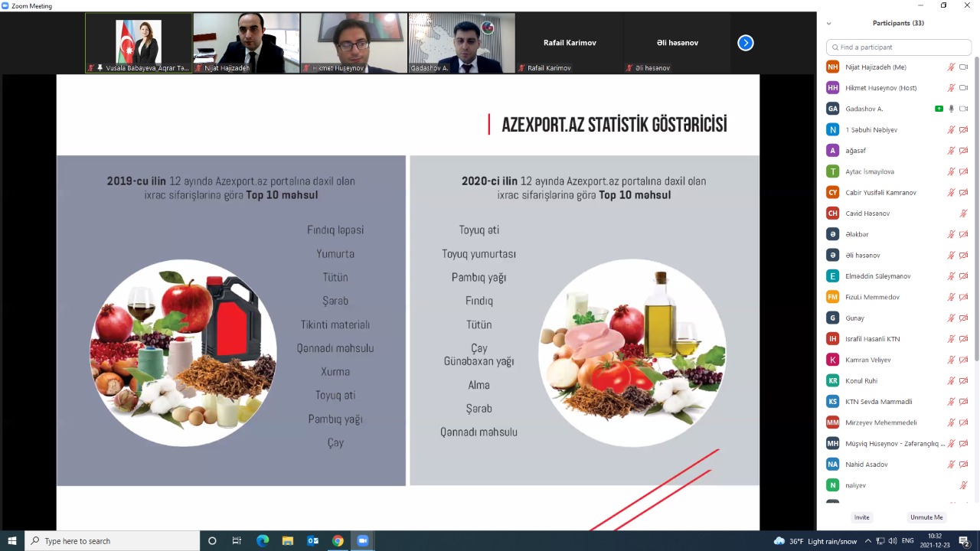Image resolution: width=980 pixels, height=551 pixels.
Task: Click Nahid Asadov video-off icon
Action: (x=964, y=465)
